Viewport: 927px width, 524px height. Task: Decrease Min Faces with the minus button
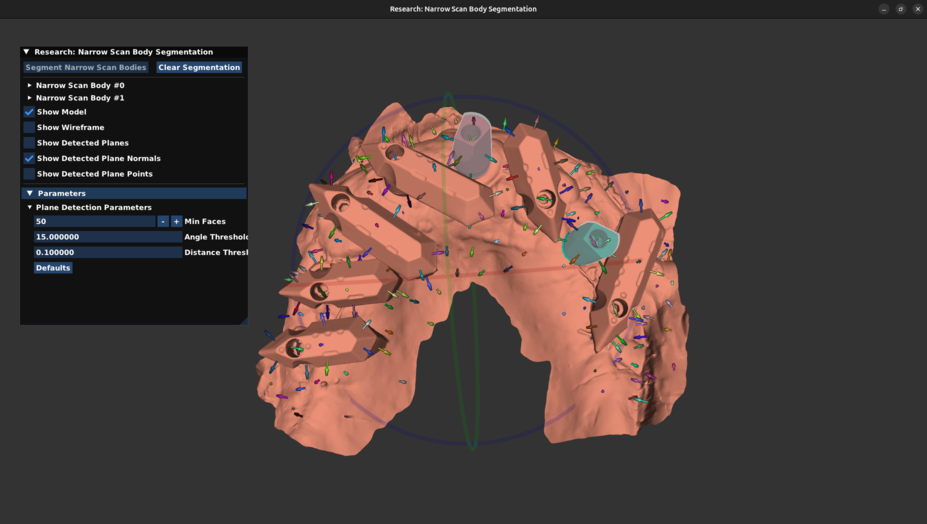(163, 222)
